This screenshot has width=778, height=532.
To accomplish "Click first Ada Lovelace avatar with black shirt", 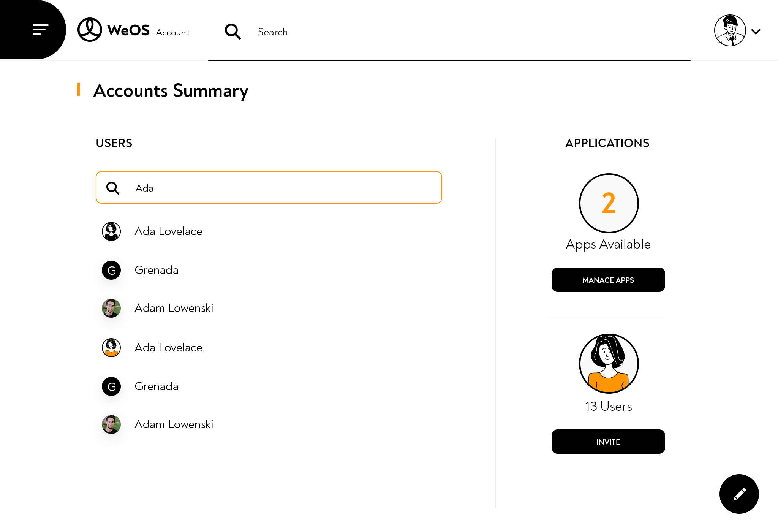I will point(111,231).
